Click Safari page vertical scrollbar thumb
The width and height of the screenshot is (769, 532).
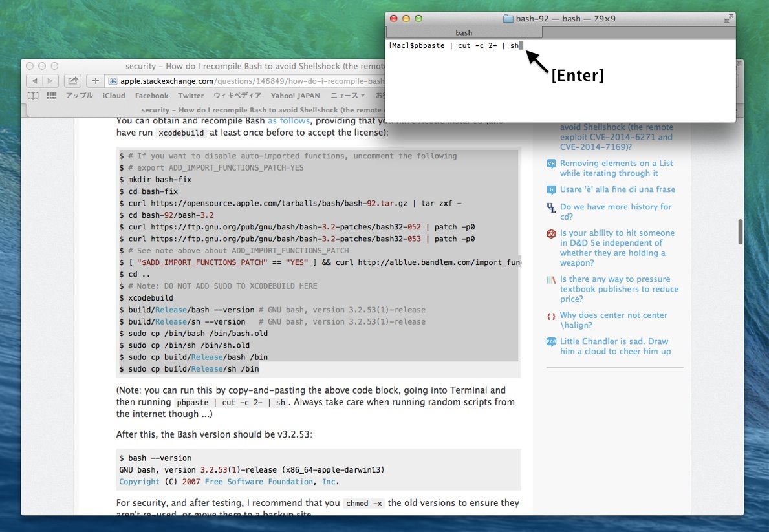740,231
